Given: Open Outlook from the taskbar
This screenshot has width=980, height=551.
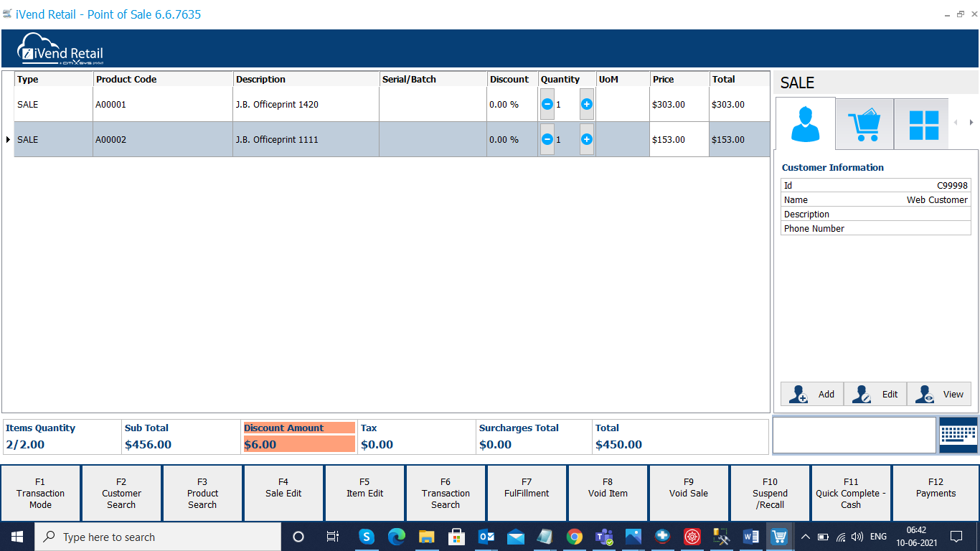Looking at the screenshot, I should [x=486, y=537].
